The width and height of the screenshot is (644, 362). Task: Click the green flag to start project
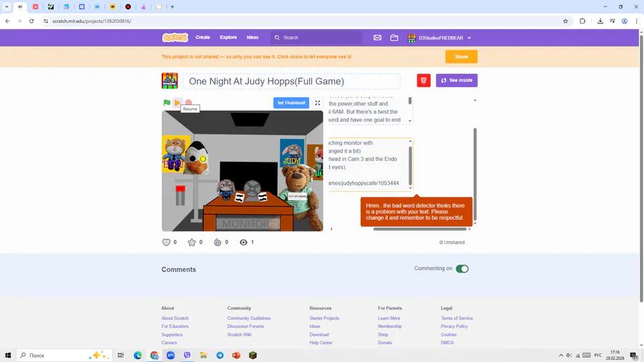167,102
